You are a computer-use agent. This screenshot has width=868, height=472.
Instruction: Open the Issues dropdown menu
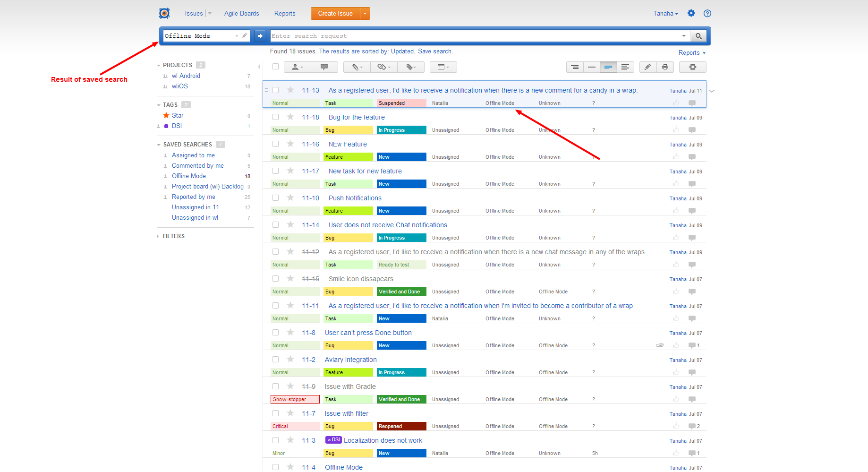click(x=209, y=13)
